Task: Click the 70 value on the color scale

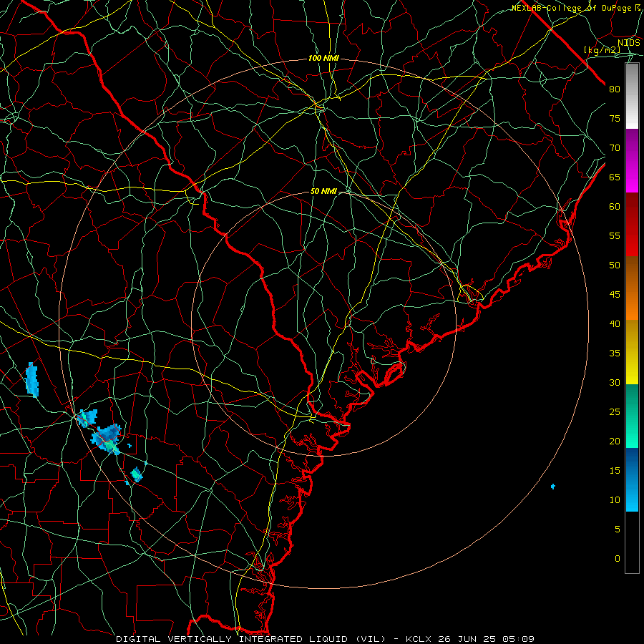Action: click(x=615, y=148)
